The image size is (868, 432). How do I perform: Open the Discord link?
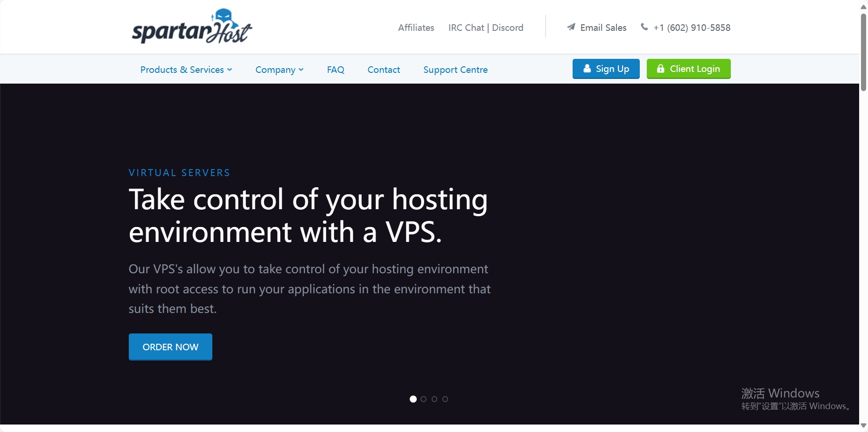pyautogui.click(x=508, y=28)
